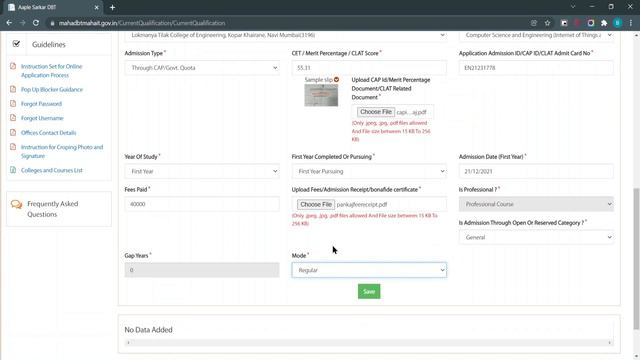The image size is (640, 360).
Task: Open the Forgot Password link
Action: coord(41,104)
